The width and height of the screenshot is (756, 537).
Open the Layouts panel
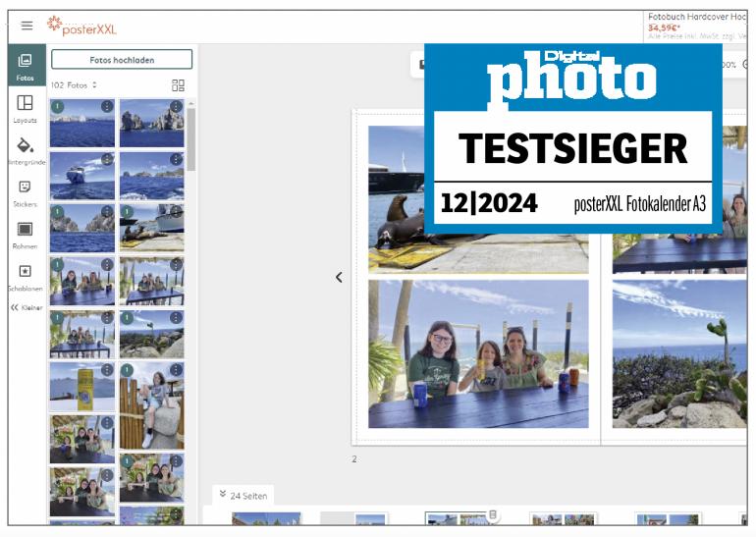pos(25,109)
